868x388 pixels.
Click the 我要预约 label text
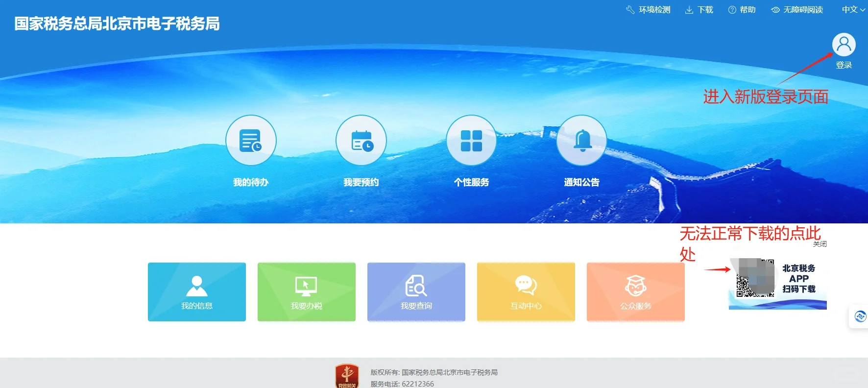point(361,182)
